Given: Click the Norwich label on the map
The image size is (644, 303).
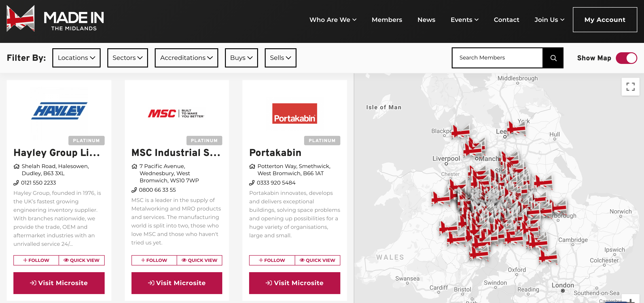Looking at the screenshot, I should pos(621,212).
